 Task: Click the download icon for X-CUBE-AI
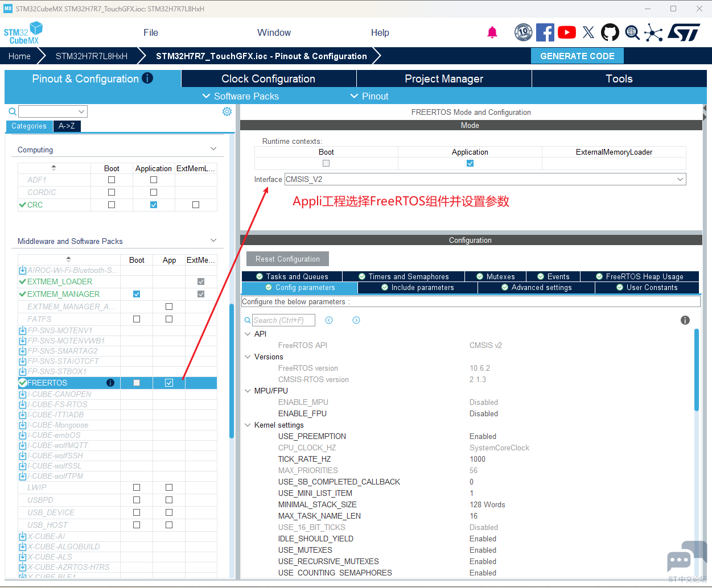tap(23, 536)
